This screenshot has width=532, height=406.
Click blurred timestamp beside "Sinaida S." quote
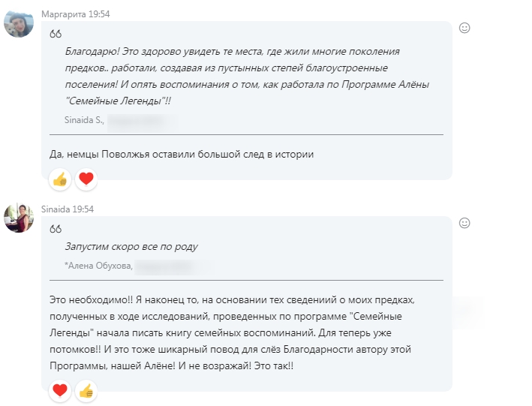pos(141,119)
